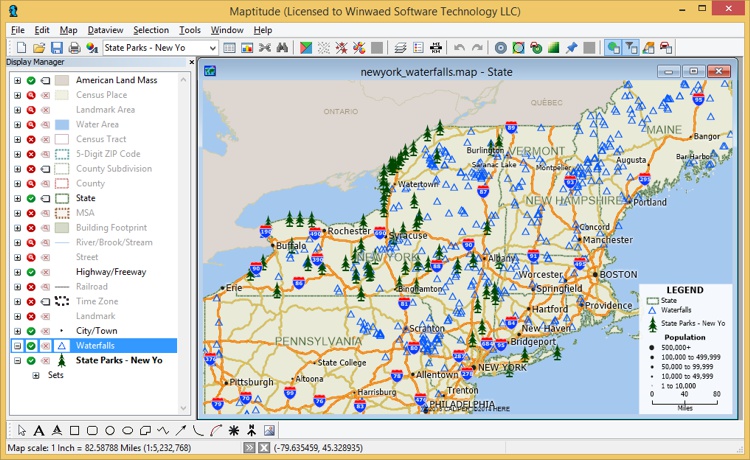Show the Census Place layer

pos(32,95)
